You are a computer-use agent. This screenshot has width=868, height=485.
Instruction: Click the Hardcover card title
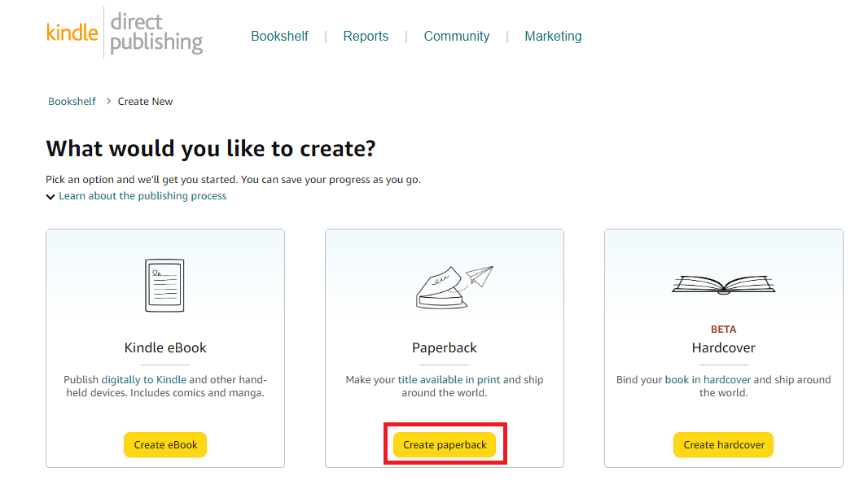click(x=724, y=347)
